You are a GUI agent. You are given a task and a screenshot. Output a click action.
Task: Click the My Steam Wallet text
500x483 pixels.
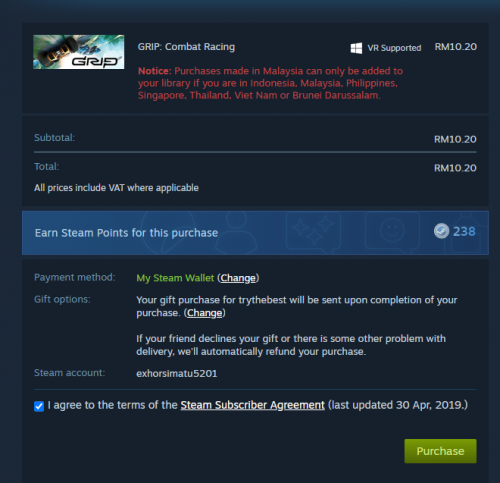tap(175, 278)
